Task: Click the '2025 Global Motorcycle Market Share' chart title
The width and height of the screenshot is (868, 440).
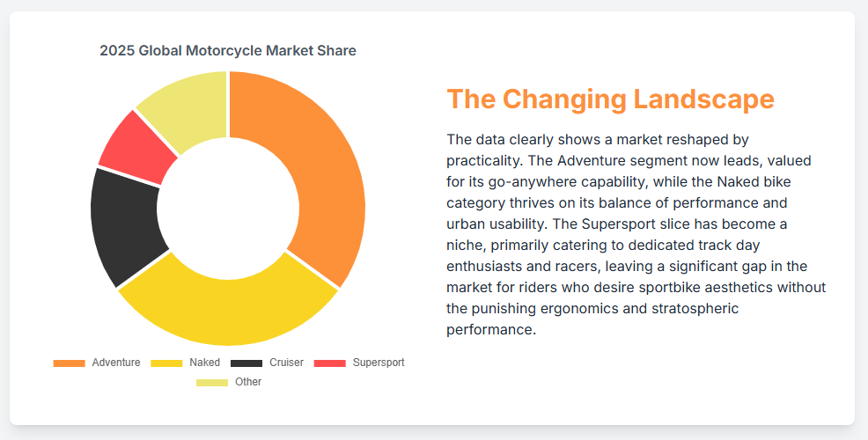Action: 228,51
